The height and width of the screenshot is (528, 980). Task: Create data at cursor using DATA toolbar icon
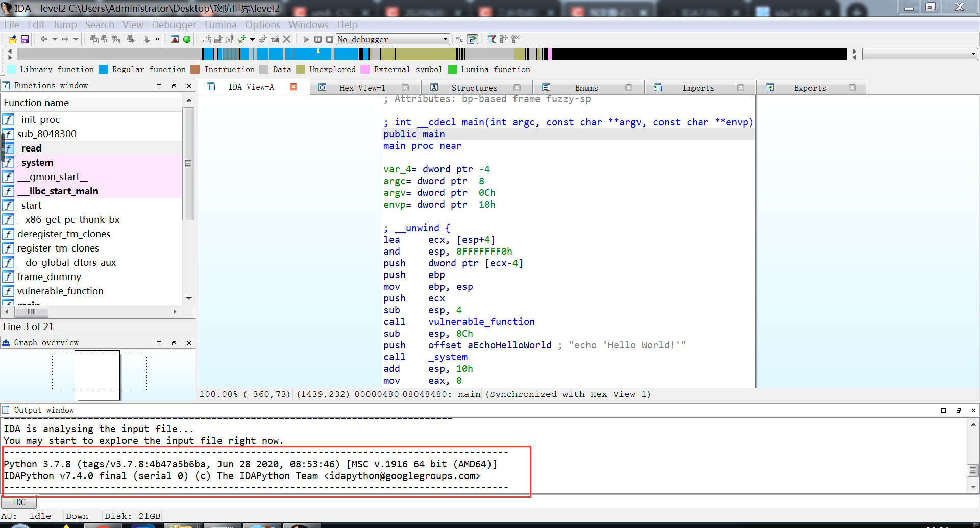tap(218, 39)
